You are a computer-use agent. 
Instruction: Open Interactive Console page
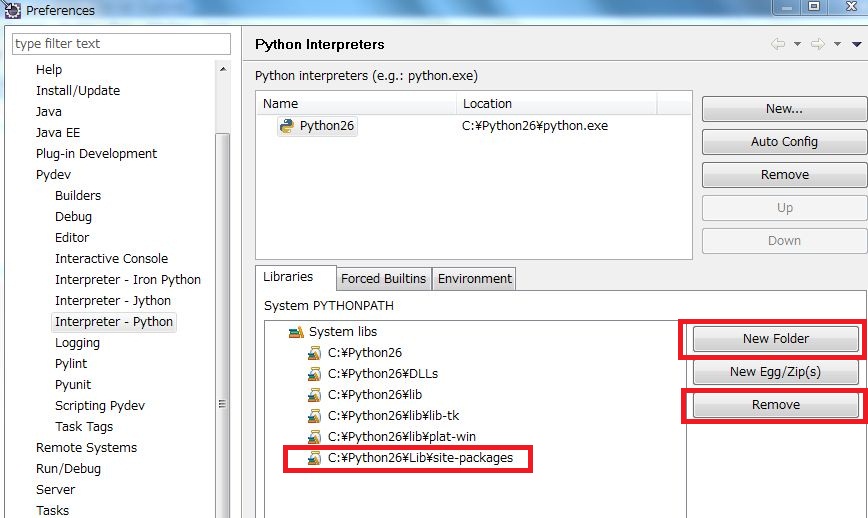[111, 259]
